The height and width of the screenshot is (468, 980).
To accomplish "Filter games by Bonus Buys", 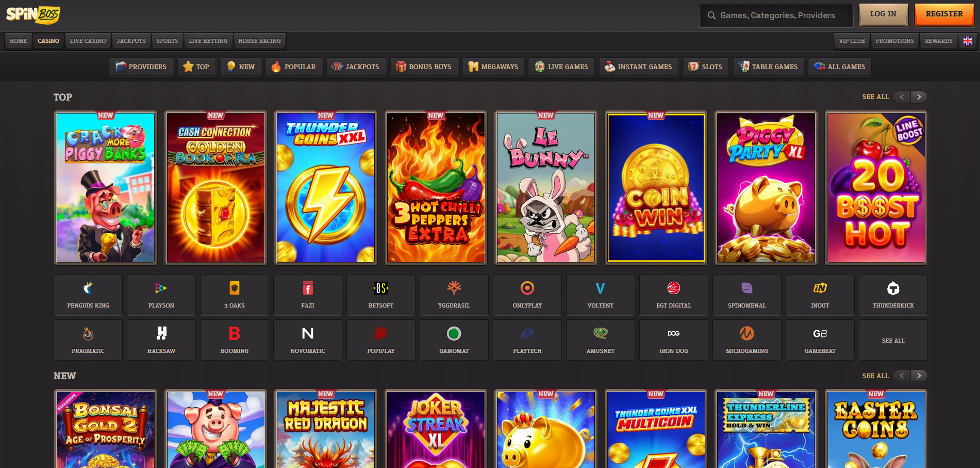I will tap(424, 67).
